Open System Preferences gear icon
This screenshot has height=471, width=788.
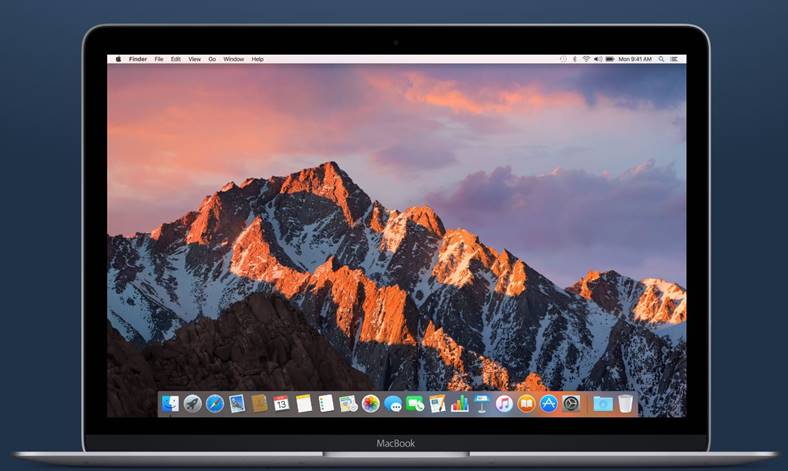571,404
